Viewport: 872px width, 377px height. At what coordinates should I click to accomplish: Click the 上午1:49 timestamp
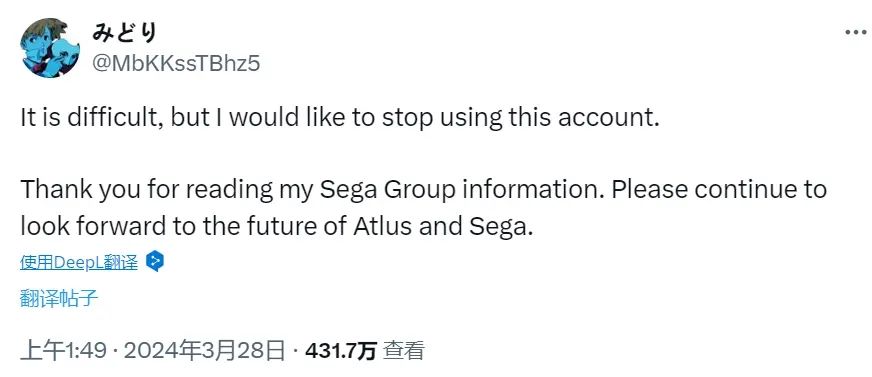click(x=63, y=351)
